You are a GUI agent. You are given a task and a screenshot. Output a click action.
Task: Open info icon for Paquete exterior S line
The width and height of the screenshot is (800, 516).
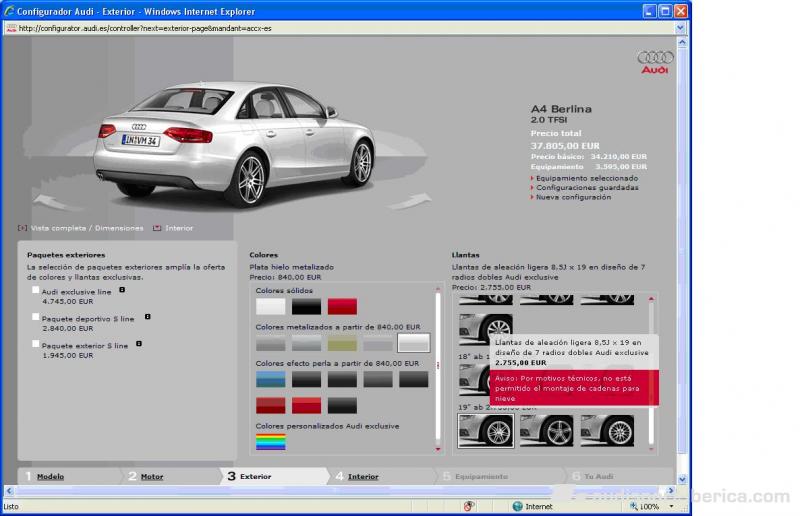coord(139,344)
